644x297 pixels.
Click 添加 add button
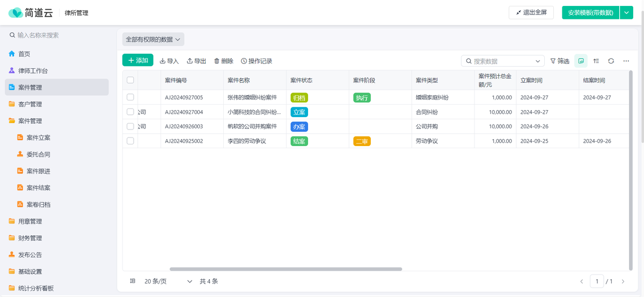click(138, 60)
